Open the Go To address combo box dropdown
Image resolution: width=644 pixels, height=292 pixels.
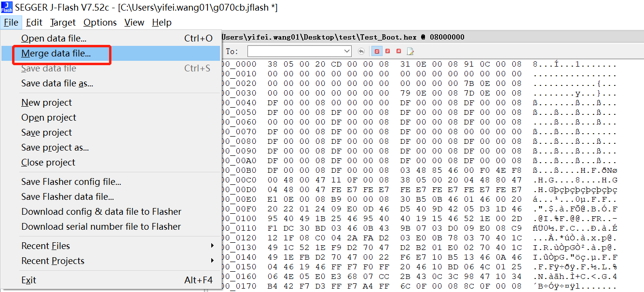[x=347, y=51]
